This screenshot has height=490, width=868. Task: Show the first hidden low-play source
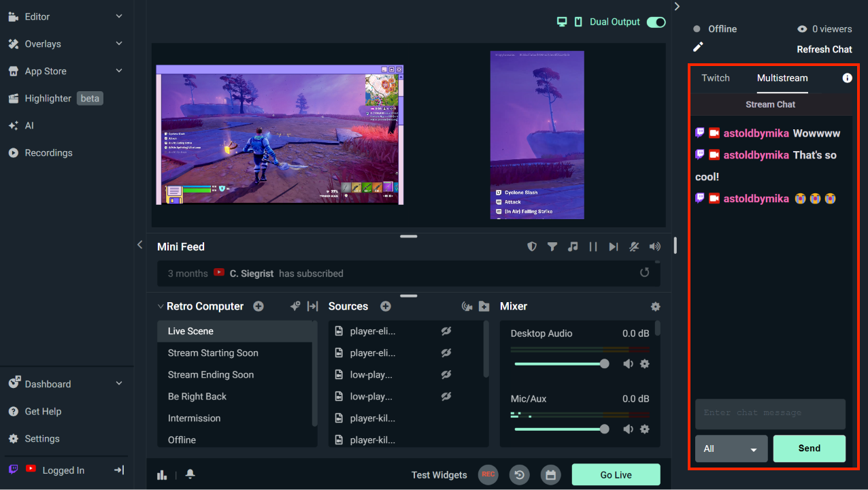(446, 375)
